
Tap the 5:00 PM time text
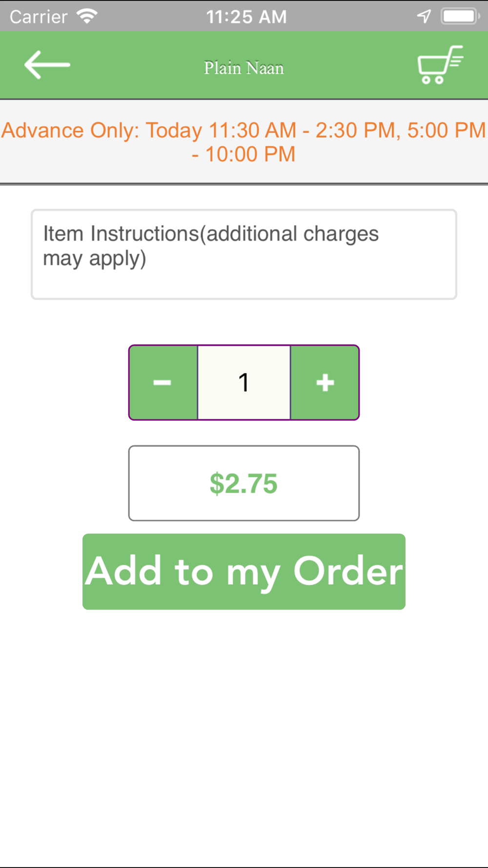[446, 130]
